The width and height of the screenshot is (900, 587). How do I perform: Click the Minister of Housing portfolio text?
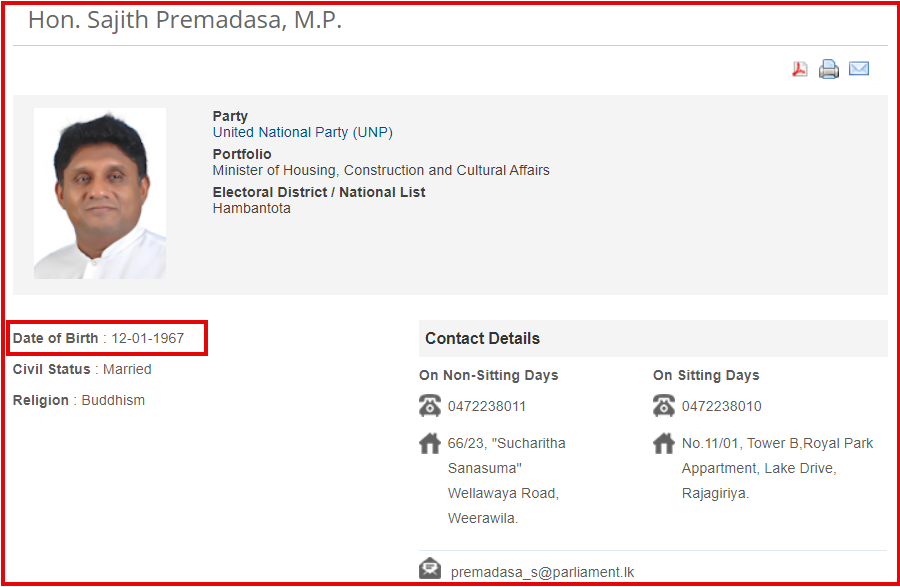click(x=381, y=170)
